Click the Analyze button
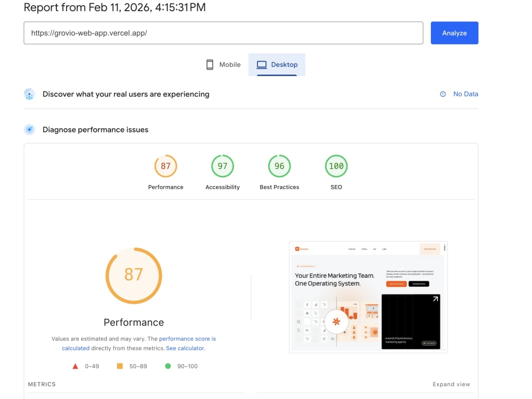532x399 pixels. pyautogui.click(x=454, y=33)
